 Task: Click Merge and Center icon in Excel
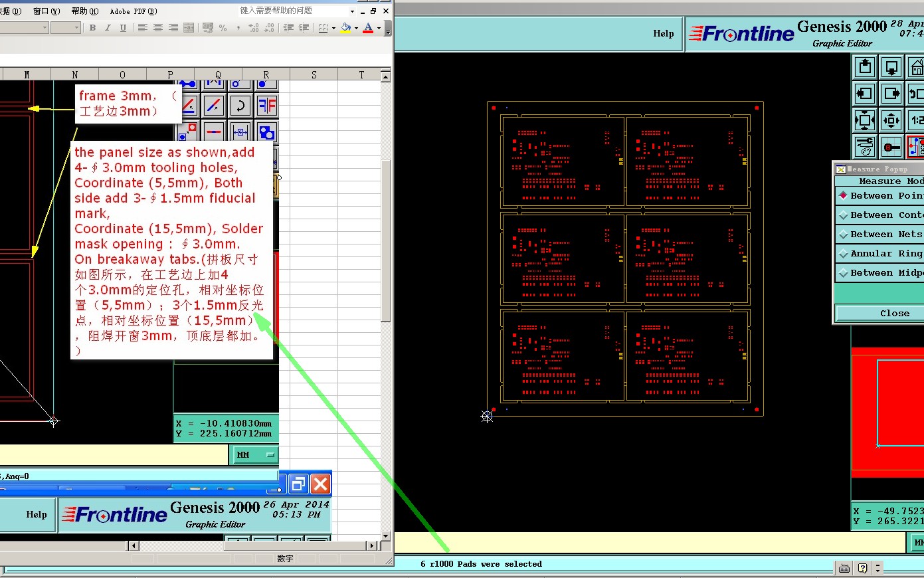pyautogui.click(x=189, y=28)
